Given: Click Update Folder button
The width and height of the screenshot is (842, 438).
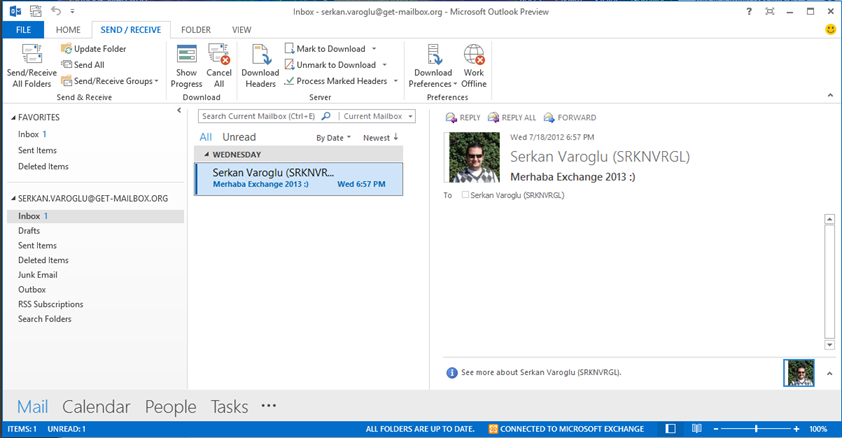Looking at the screenshot, I should 93,49.
